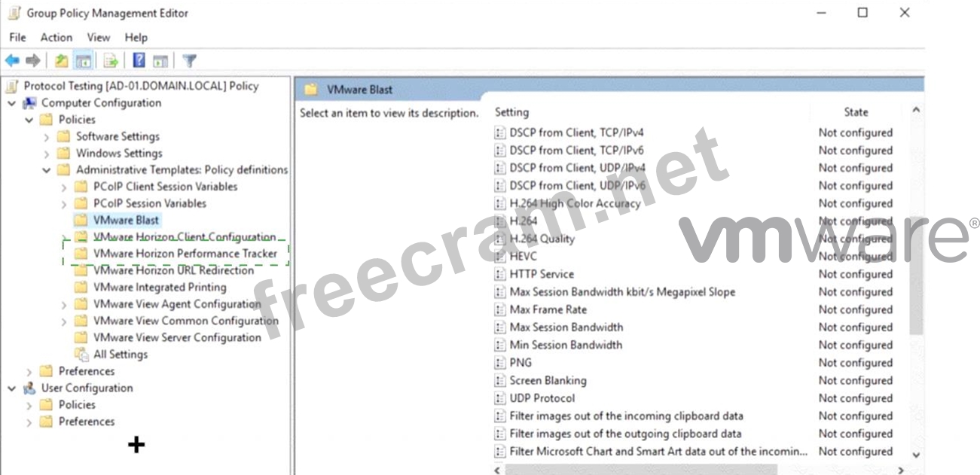Select DSCP from Client, UDP/IPv6 setting
Screen dimensions: 980x475
coord(578,185)
